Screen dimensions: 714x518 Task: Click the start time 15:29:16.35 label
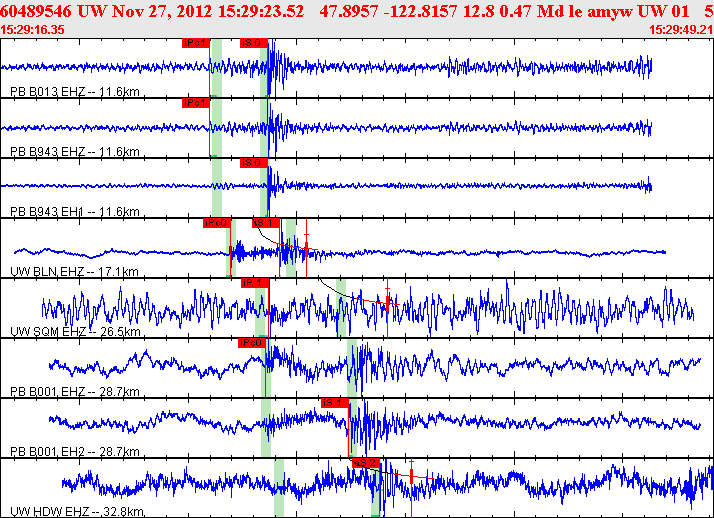tap(34, 30)
